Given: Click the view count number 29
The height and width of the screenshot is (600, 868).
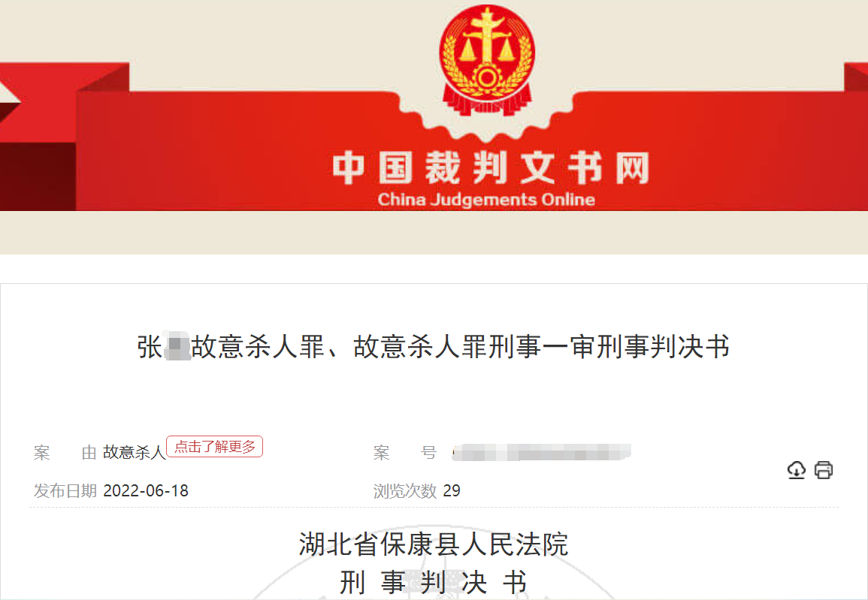Looking at the screenshot, I should tap(451, 490).
